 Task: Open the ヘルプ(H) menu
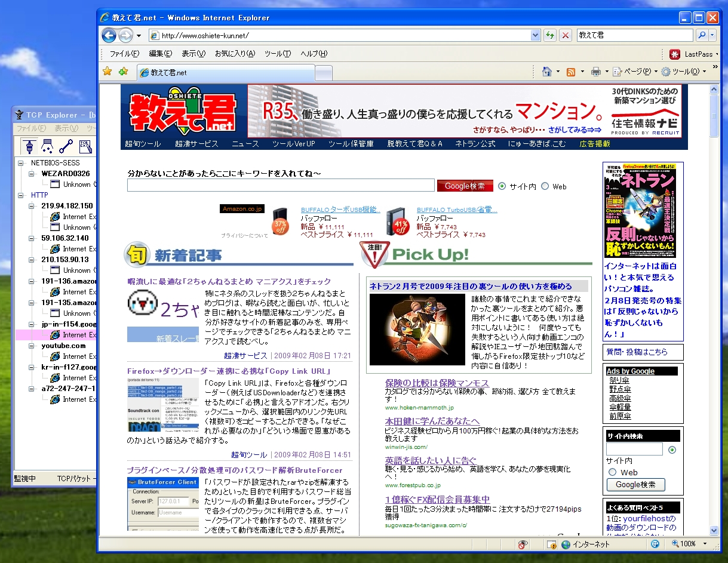coord(314,54)
